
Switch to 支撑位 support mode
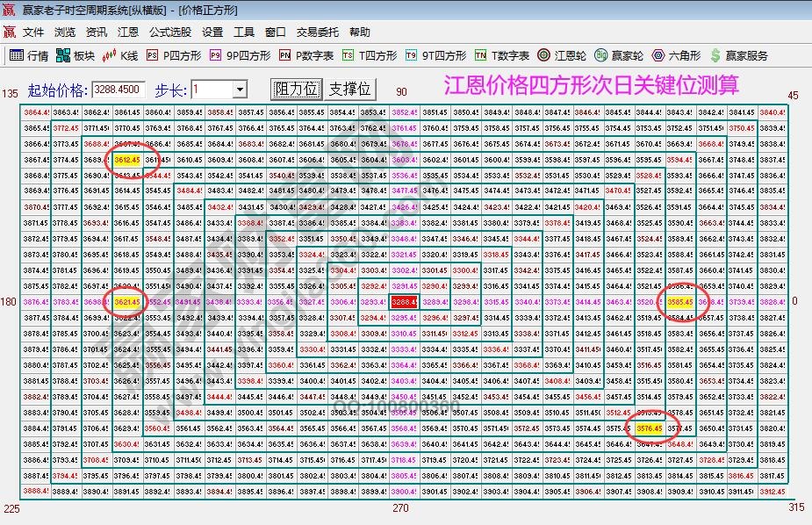[351, 88]
